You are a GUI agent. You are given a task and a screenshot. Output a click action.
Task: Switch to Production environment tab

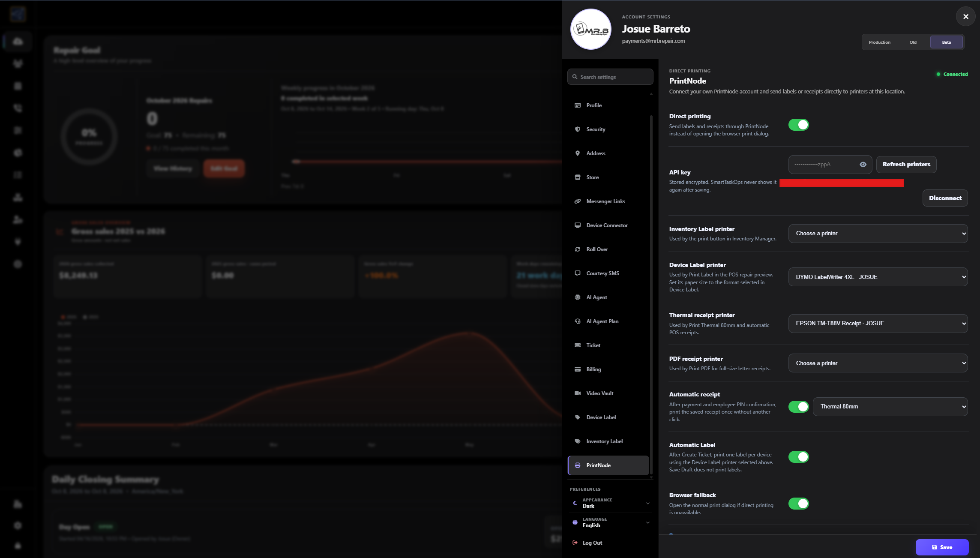[x=880, y=42]
